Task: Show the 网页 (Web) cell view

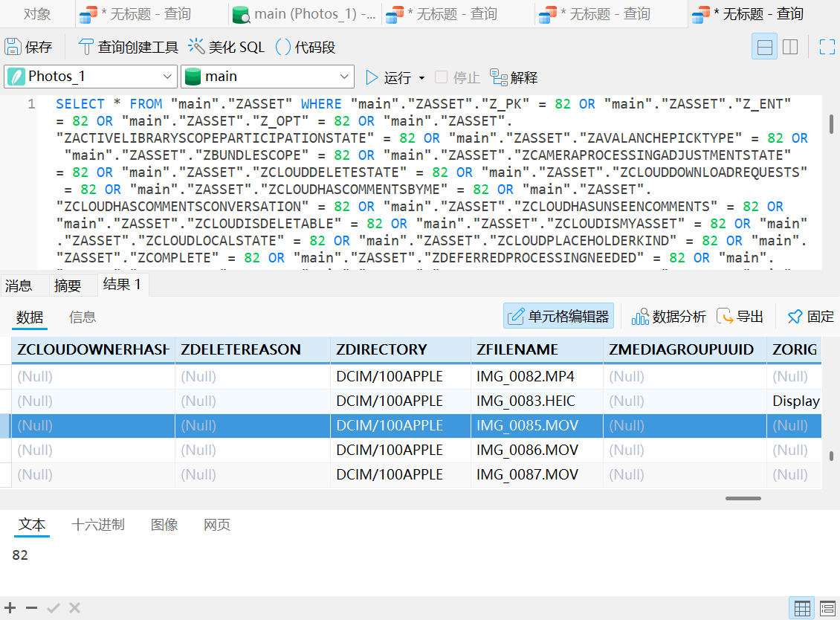Action: (217, 525)
